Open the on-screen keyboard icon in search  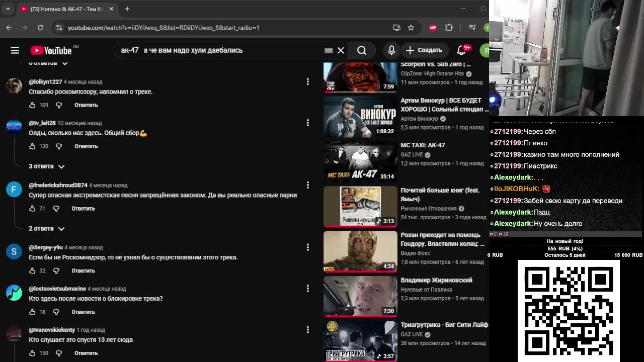click(329, 50)
